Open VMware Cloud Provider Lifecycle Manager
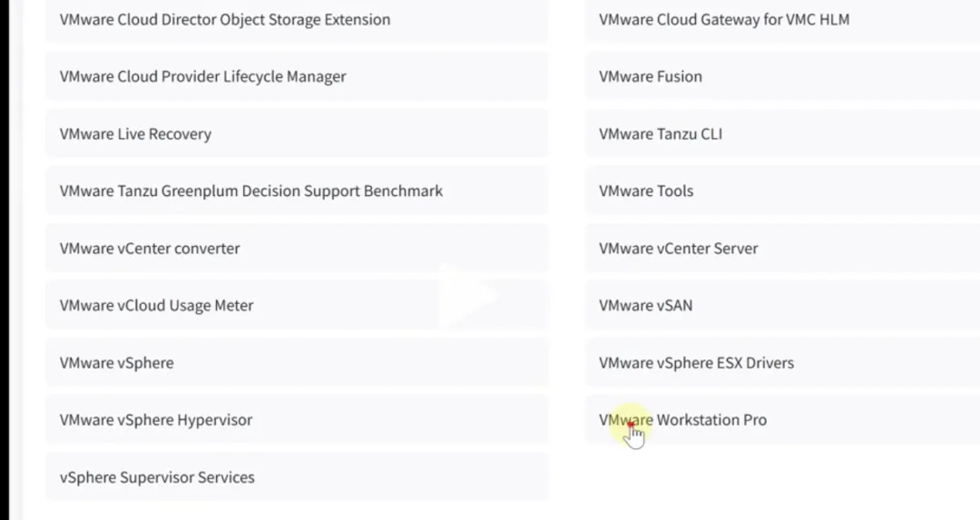Image resolution: width=980 pixels, height=520 pixels. (x=203, y=77)
